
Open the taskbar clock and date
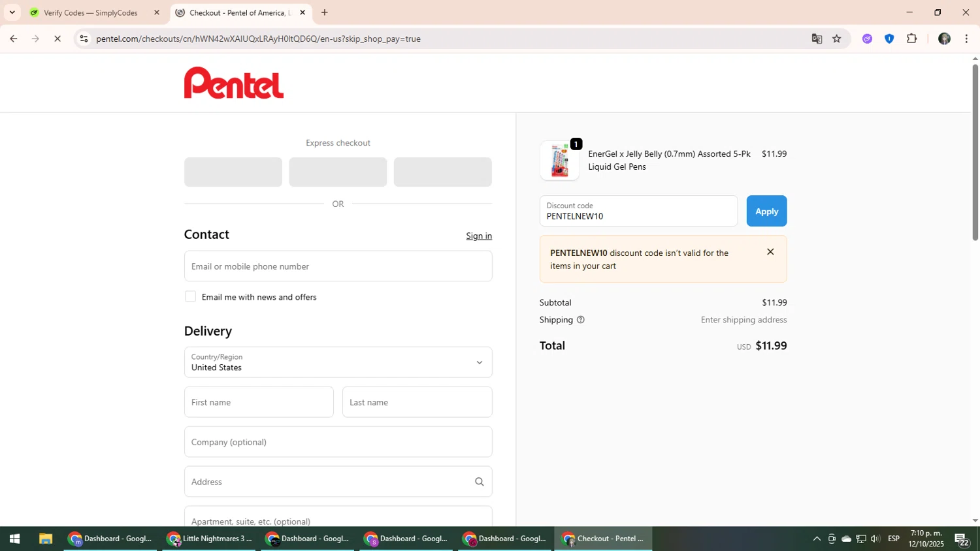[x=926, y=539]
